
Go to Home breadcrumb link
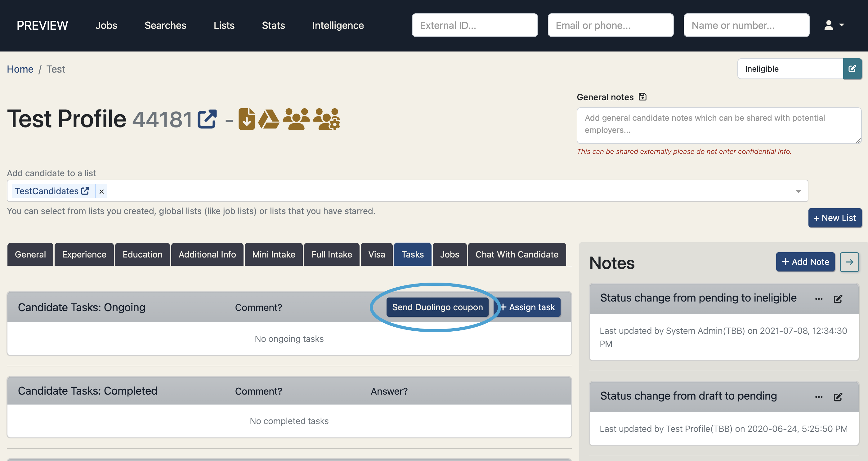point(20,69)
